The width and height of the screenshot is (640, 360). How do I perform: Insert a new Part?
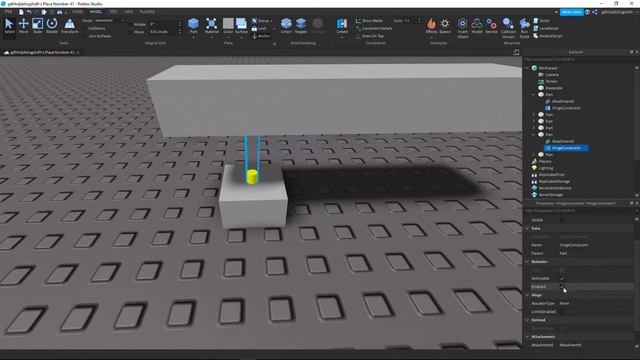[x=193, y=24]
